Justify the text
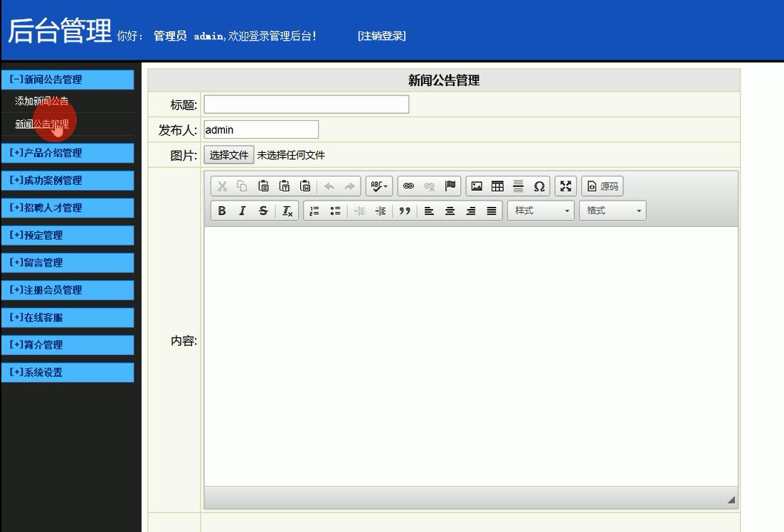 click(492, 211)
